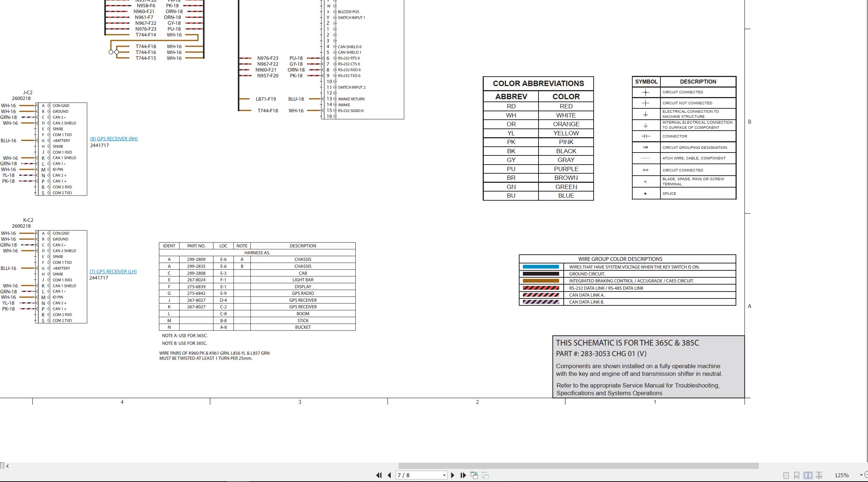
Task: Click part number 299-2835 in the harness table
Action: [196, 266]
